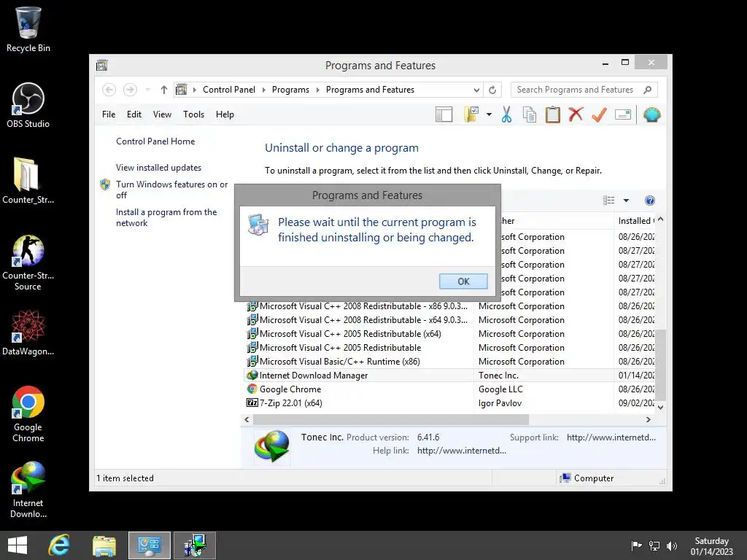Click the Installed On column header
747x560 pixels.
coord(635,221)
